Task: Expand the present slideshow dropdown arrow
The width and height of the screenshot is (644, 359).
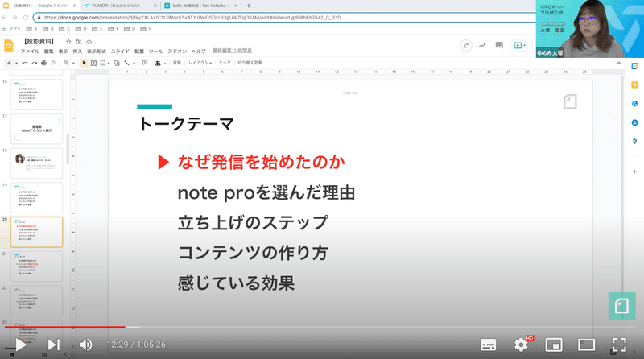Action: click(x=525, y=46)
